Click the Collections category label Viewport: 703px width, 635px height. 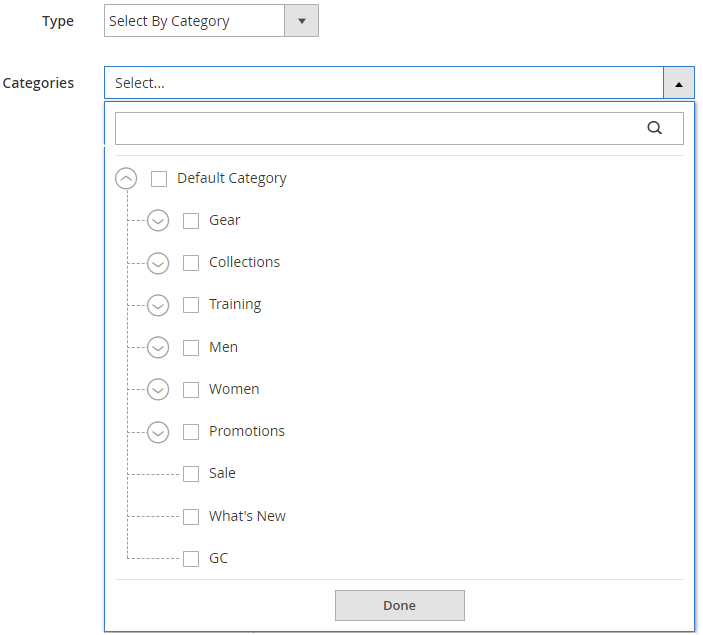[244, 262]
